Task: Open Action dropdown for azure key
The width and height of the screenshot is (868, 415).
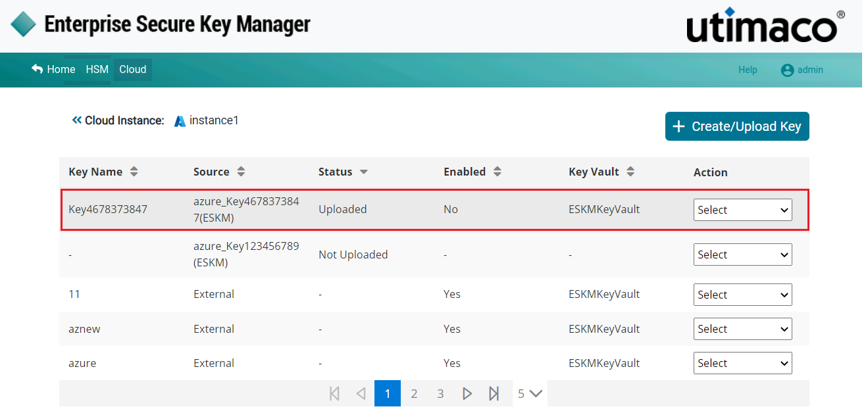Action: point(743,363)
